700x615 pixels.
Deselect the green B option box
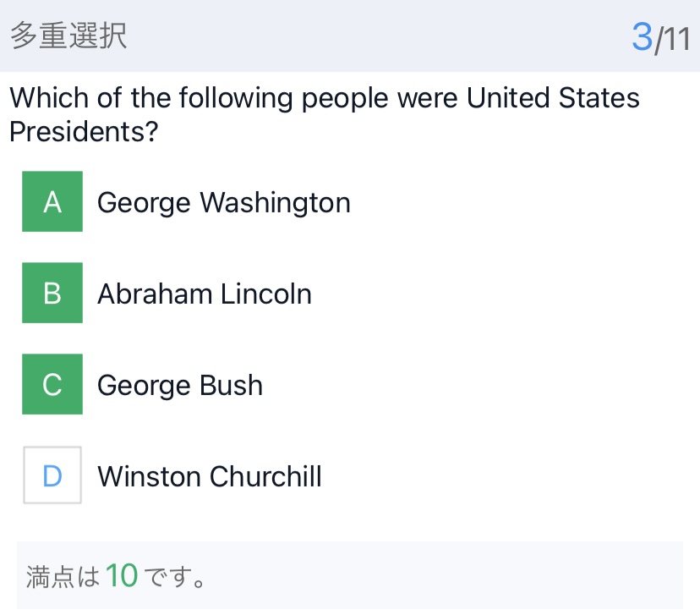click(x=52, y=293)
